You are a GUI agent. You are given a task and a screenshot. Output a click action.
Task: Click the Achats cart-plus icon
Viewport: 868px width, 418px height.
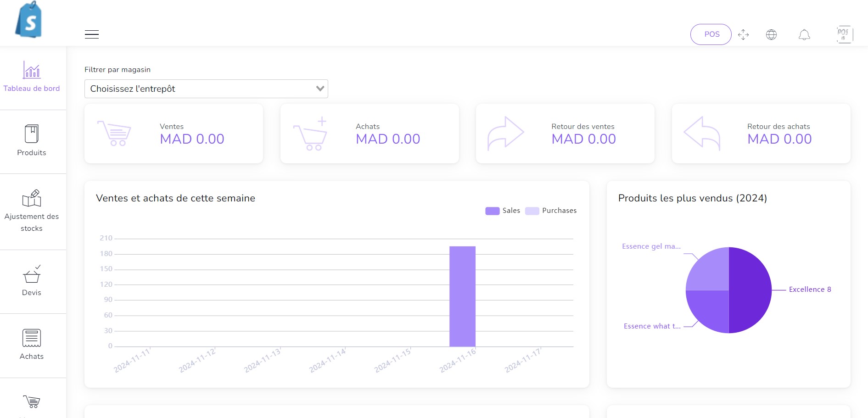click(x=310, y=133)
